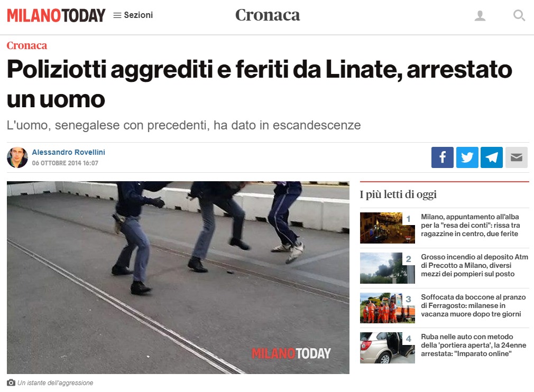Open Precotto Atm deposit fire article

click(474, 265)
